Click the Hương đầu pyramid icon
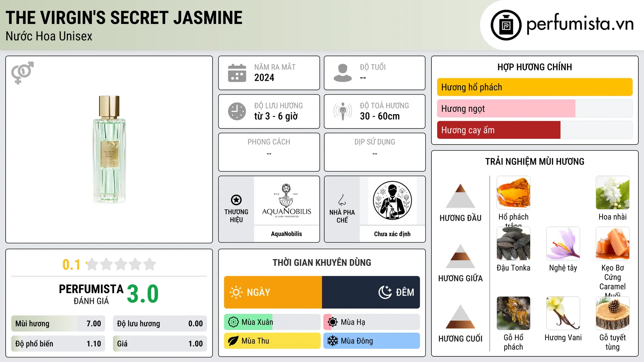The width and height of the screenshot is (644, 362). pyautogui.click(x=460, y=196)
